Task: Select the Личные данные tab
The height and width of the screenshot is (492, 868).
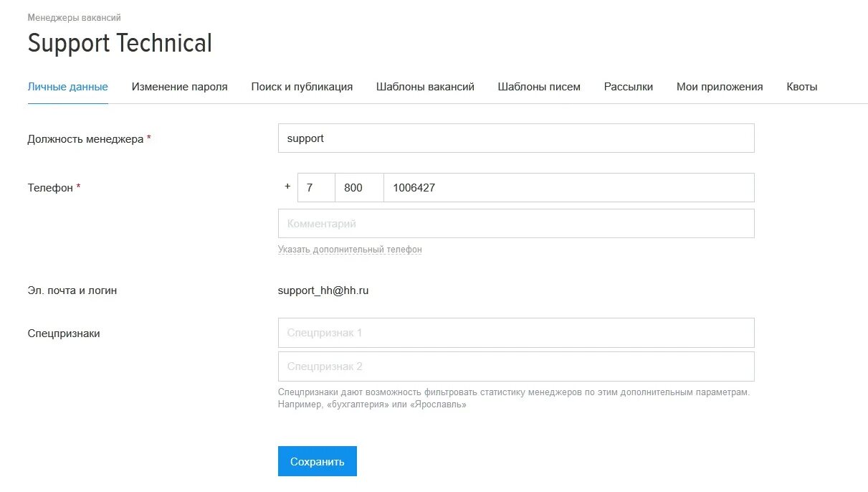Action: pos(67,87)
